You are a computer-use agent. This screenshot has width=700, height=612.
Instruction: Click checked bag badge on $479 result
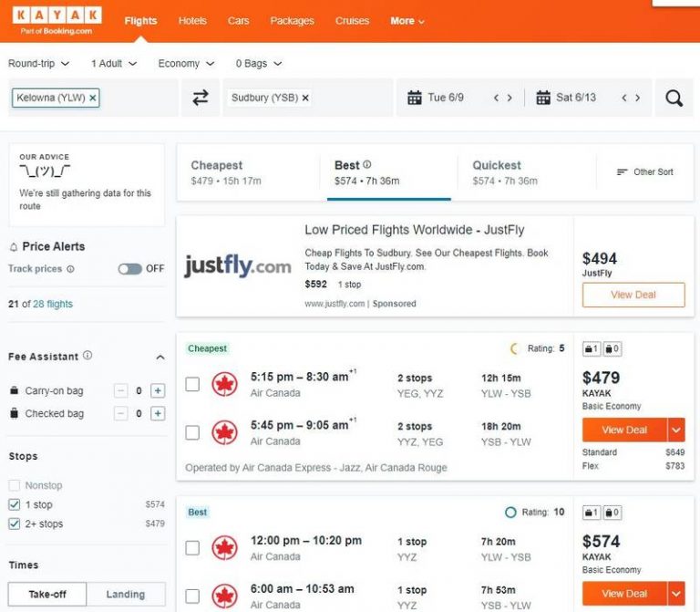tap(612, 349)
